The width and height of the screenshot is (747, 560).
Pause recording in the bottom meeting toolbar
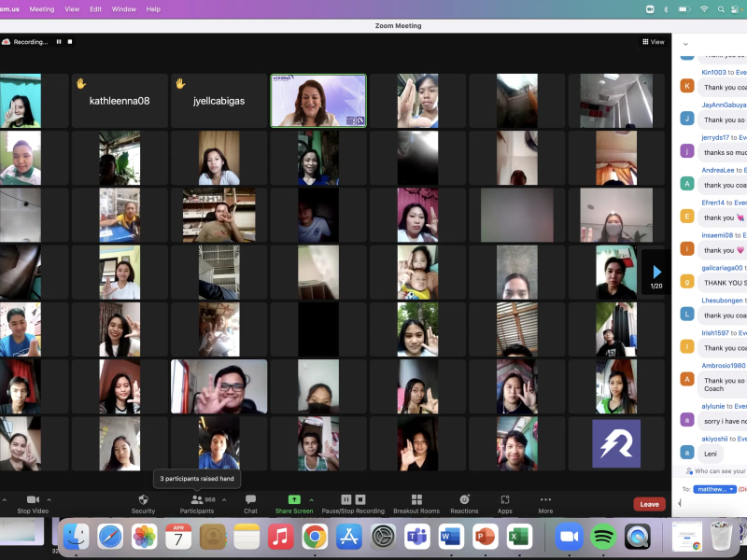click(346, 499)
